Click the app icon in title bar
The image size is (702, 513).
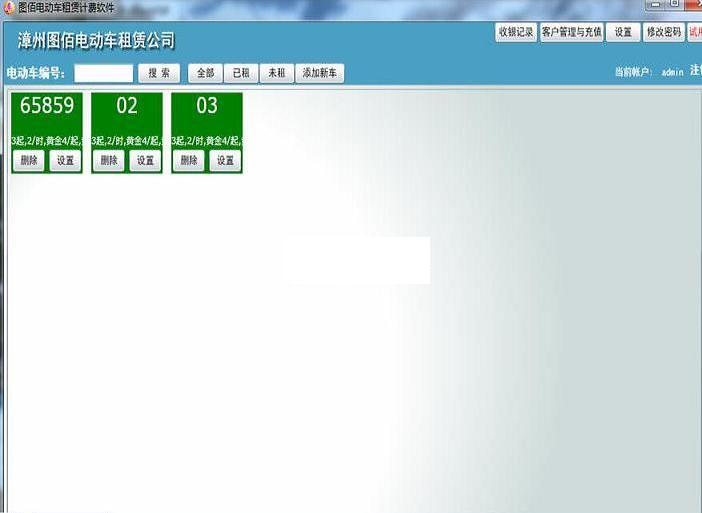click(8, 7)
